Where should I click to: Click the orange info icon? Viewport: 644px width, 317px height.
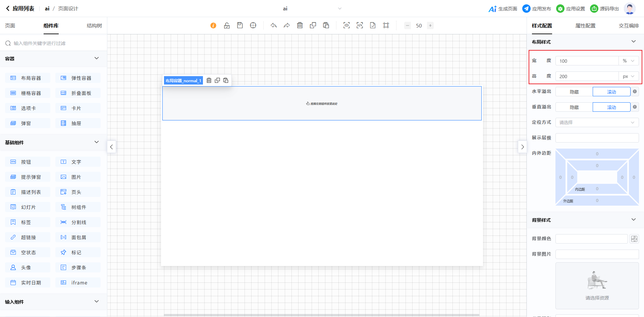tap(213, 25)
